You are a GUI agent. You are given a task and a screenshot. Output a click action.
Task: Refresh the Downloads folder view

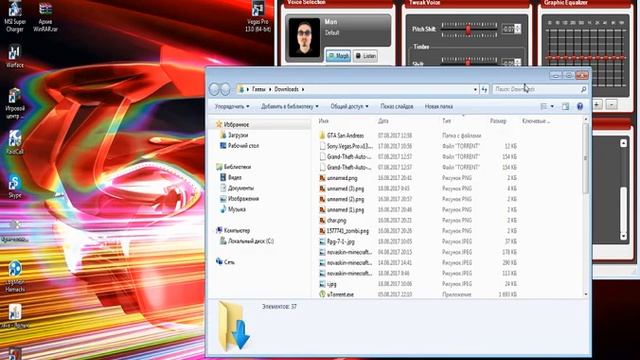(484, 89)
